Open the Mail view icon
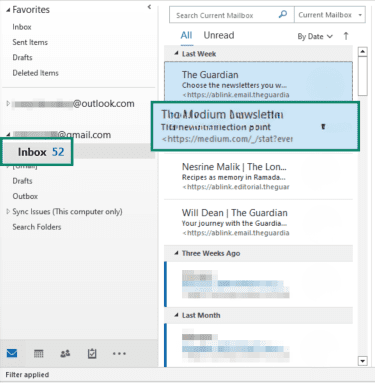Viewport: 375px width, 383px height. click(x=12, y=353)
